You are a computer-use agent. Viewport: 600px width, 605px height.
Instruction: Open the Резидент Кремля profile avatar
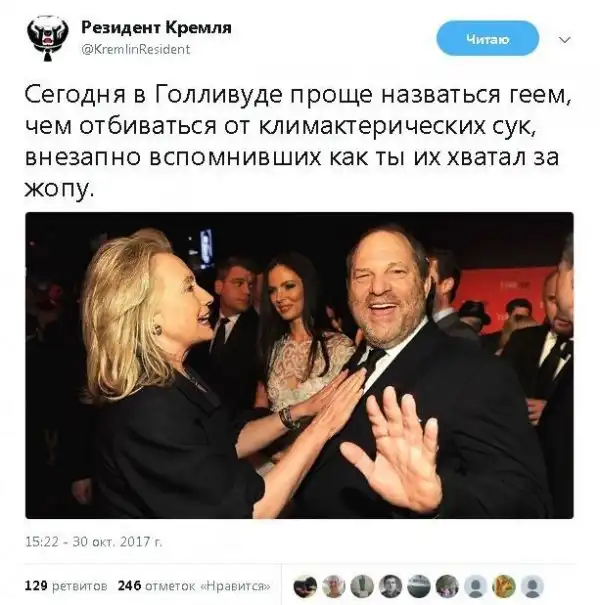(48, 39)
